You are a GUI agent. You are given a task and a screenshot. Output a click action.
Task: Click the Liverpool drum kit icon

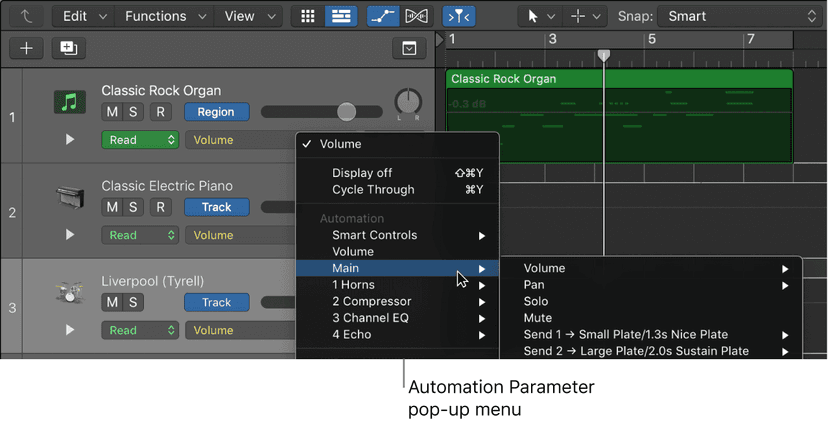pos(70,293)
